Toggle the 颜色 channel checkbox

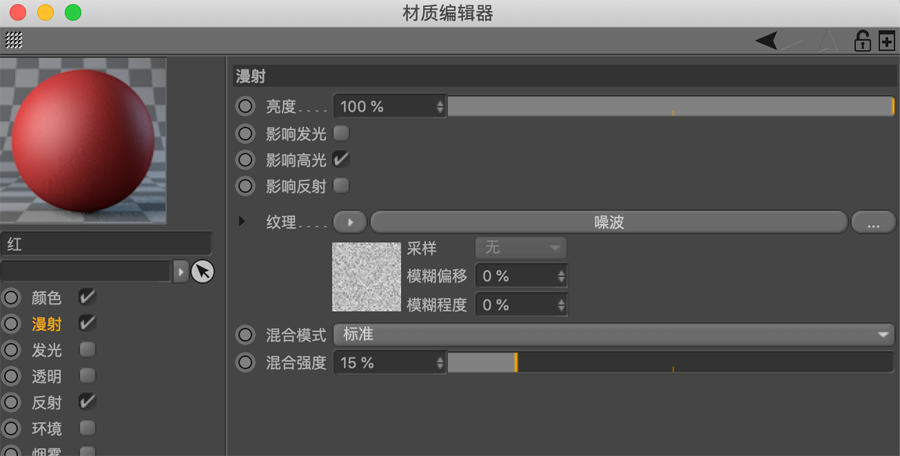coord(87,297)
